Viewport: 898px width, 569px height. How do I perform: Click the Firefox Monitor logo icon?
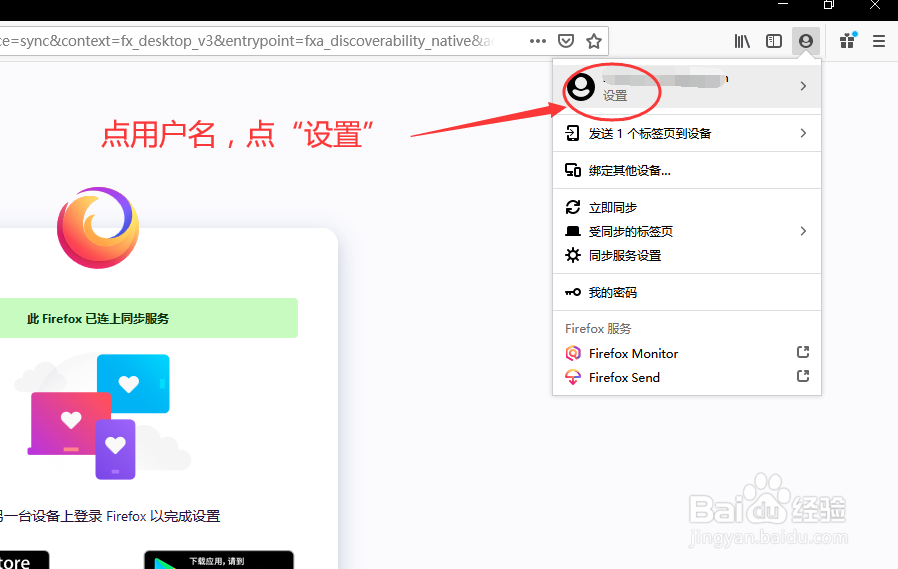573,353
